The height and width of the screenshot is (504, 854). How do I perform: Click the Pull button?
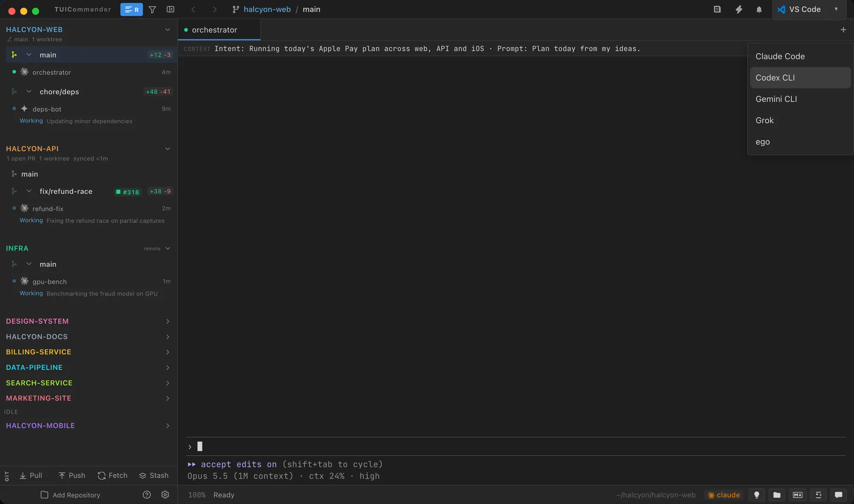click(31, 475)
